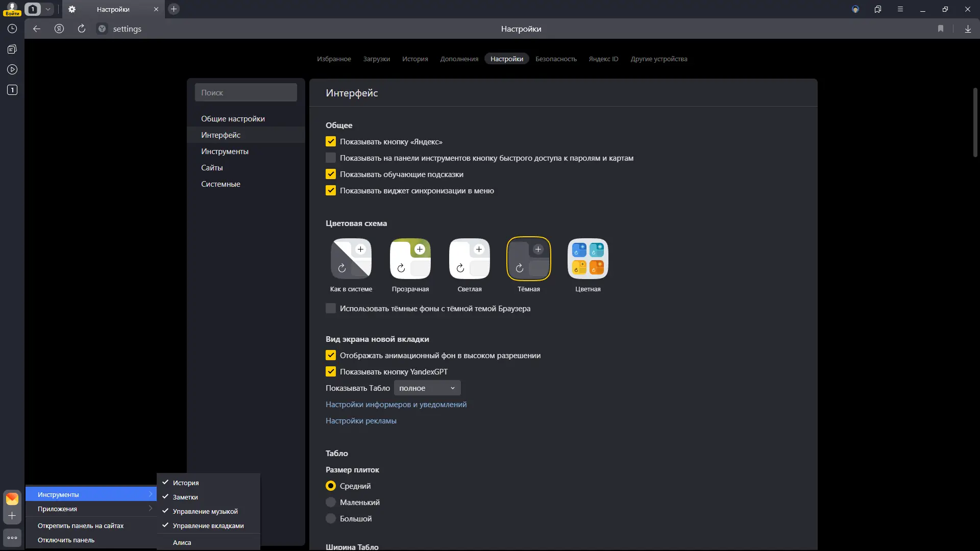Enable dark backgrounds with dark theme checkbox
The image size is (980, 551).
point(331,309)
